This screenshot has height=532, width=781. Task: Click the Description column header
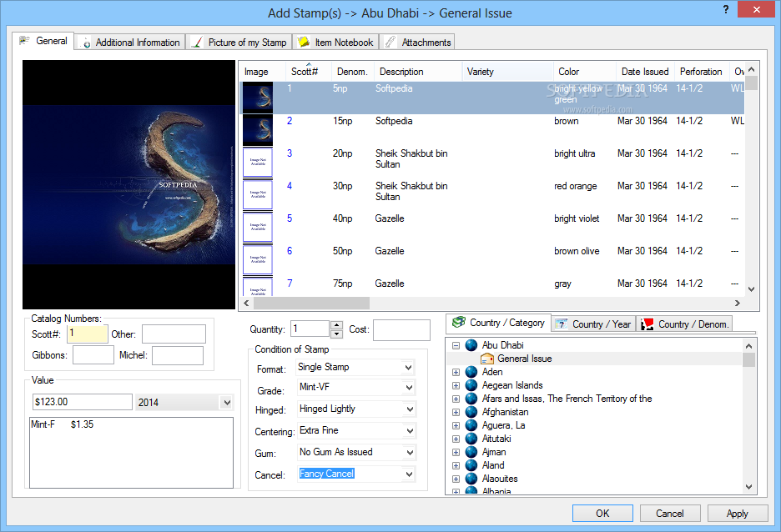coord(418,72)
